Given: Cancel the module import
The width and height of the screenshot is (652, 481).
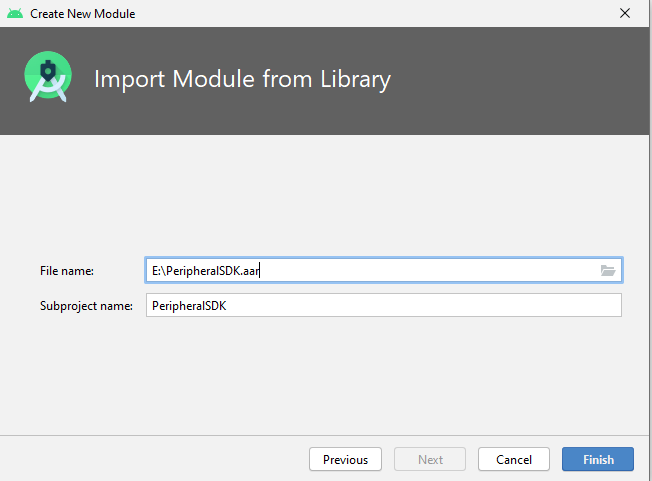Looking at the screenshot, I should (514, 459).
